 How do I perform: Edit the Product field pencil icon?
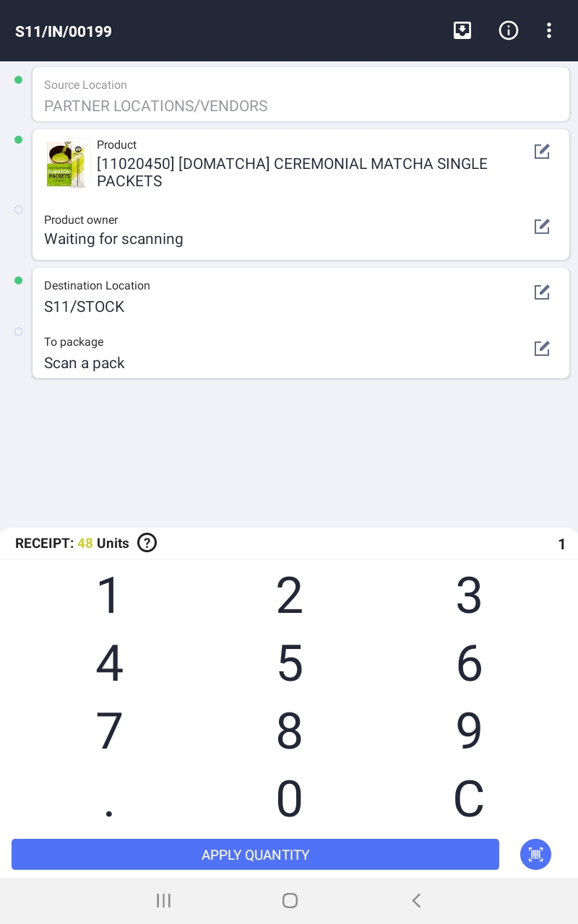542,152
